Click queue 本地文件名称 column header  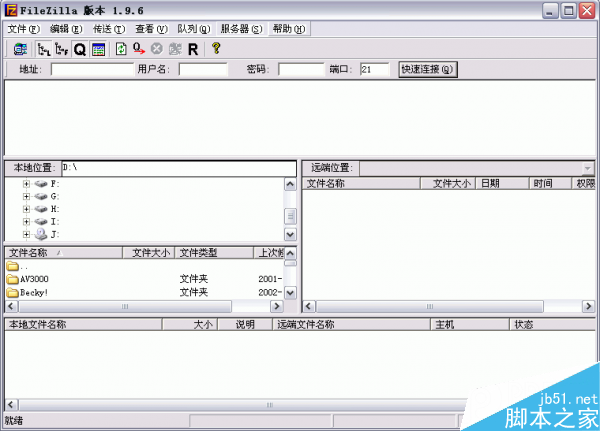pyautogui.click(x=83, y=325)
